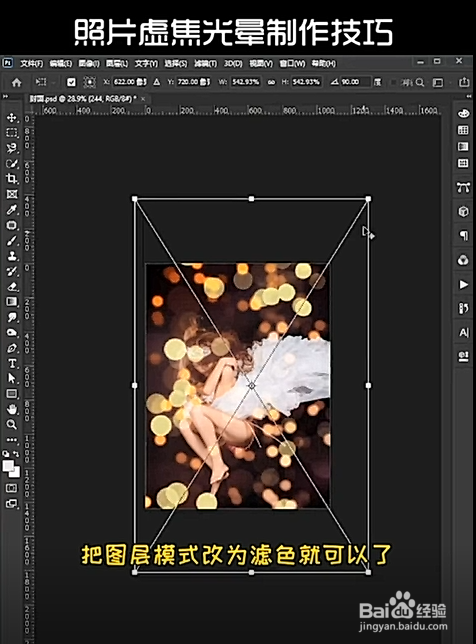
Task: Toggle the reference point checkbox
Action: coord(71,82)
